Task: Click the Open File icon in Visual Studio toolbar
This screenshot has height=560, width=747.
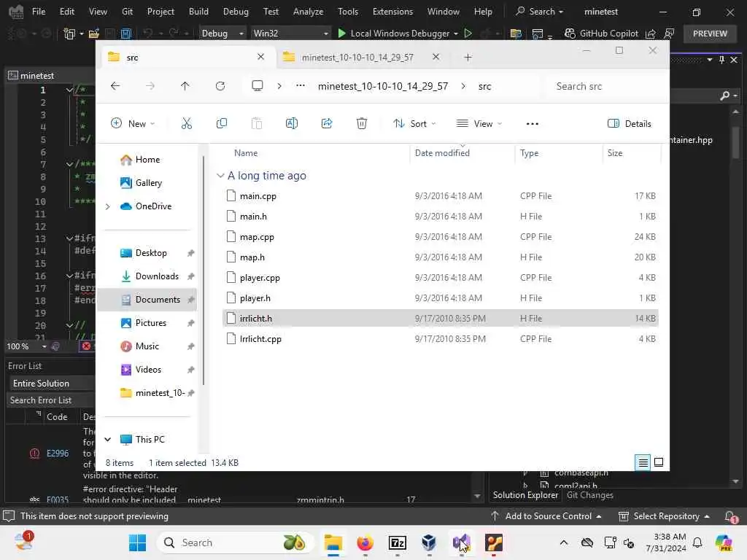Action: tap(94, 34)
